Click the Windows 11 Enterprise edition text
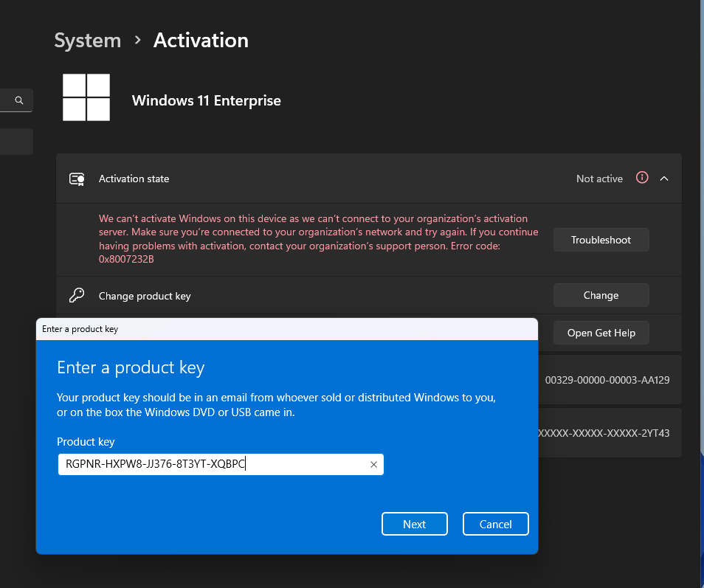This screenshot has height=588, width=704. (x=206, y=100)
